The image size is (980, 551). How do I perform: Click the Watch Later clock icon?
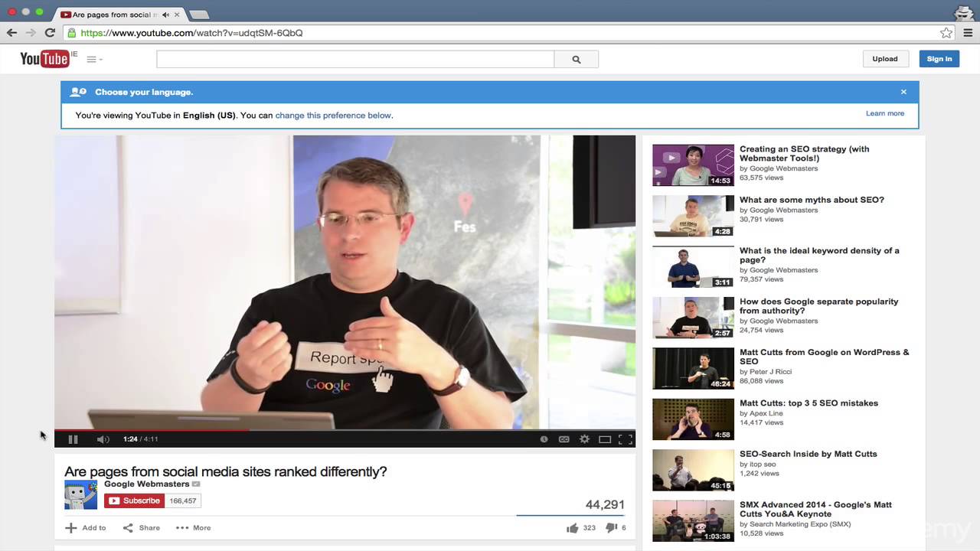click(x=544, y=439)
